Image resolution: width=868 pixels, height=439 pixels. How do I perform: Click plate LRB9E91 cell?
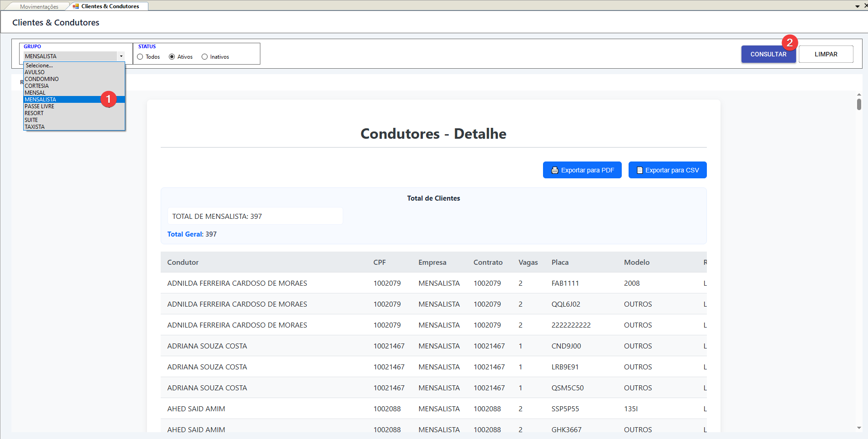coord(565,367)
